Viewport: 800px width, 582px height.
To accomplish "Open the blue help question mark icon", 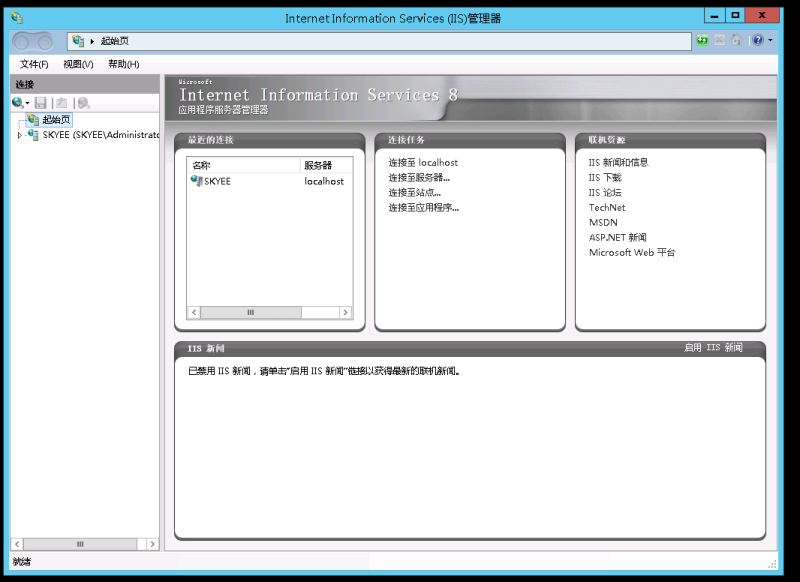I will [x=758, y=40].
